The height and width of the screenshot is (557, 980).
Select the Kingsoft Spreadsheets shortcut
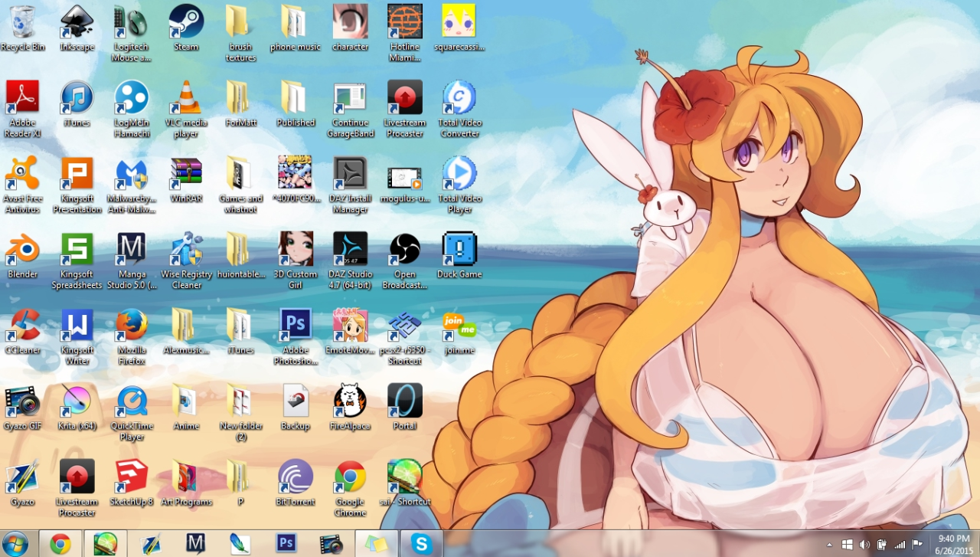coord(77,260)
